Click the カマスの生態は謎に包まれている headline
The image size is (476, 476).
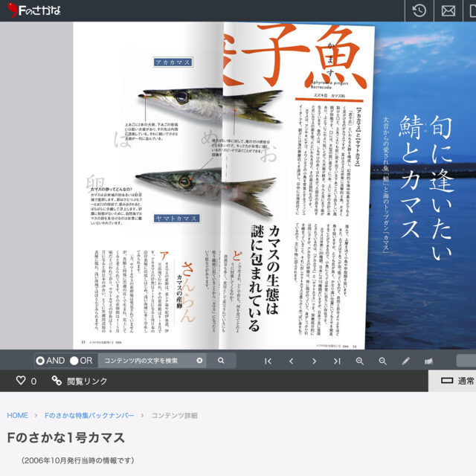click(265, 277)
